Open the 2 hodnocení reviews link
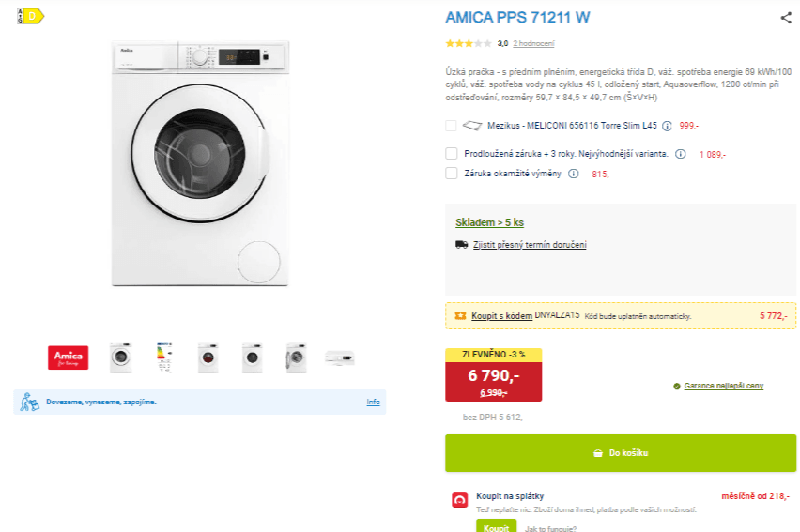800x532 pixels. [533, 43]
